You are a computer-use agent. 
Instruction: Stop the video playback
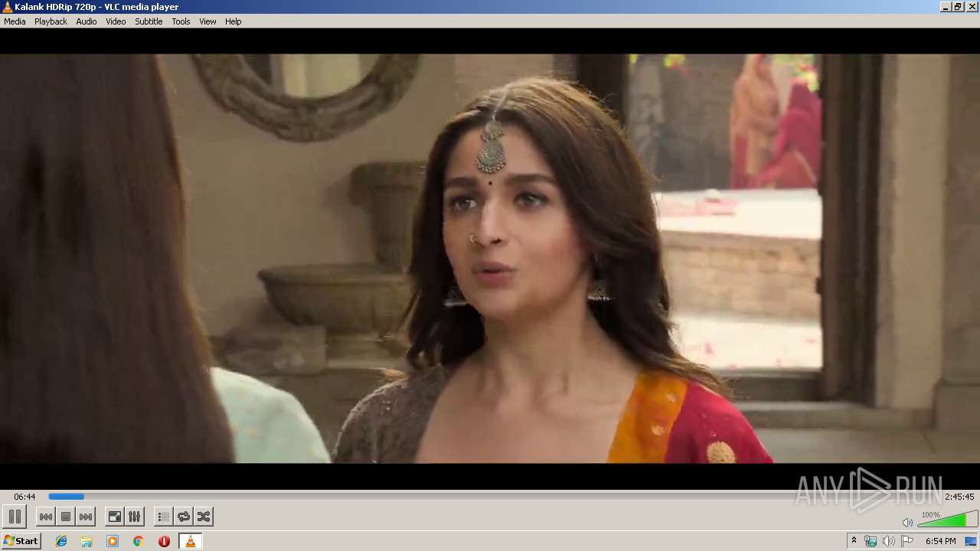(66, 517)
